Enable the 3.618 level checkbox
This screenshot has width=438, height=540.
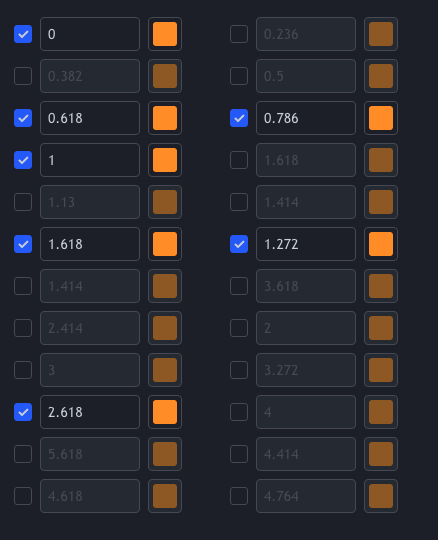point(239,286)
